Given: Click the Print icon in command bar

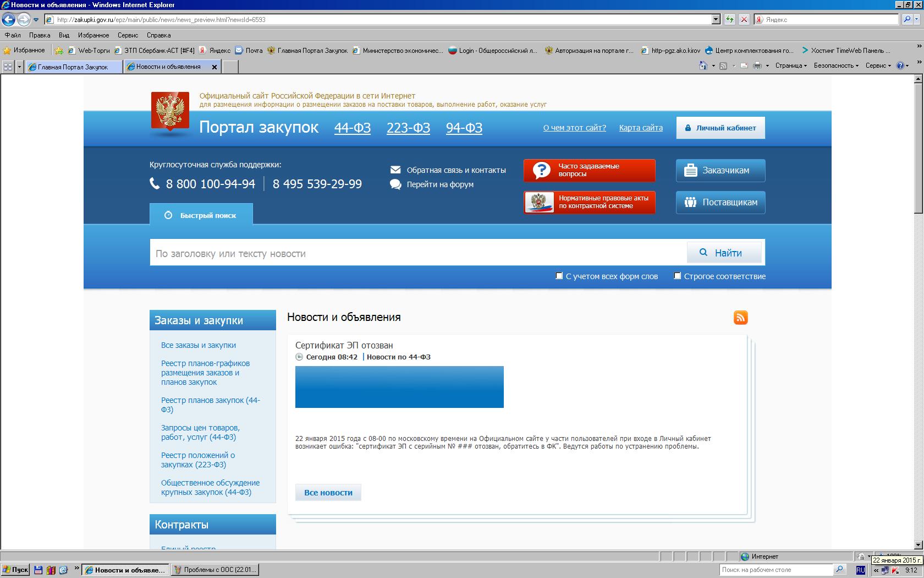Looking at the screenshot, I should pyautogui.click(x=757, y=66).
